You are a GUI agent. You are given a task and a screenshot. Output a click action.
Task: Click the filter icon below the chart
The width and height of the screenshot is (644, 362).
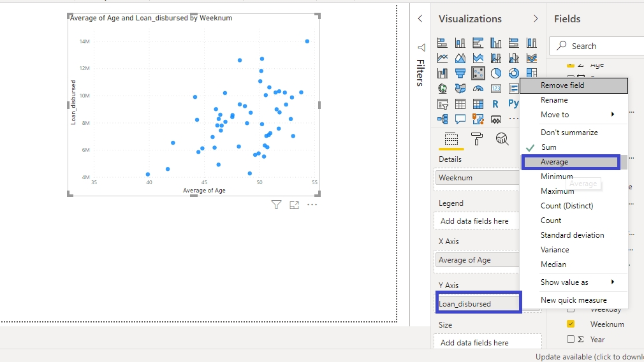point(276,205)
